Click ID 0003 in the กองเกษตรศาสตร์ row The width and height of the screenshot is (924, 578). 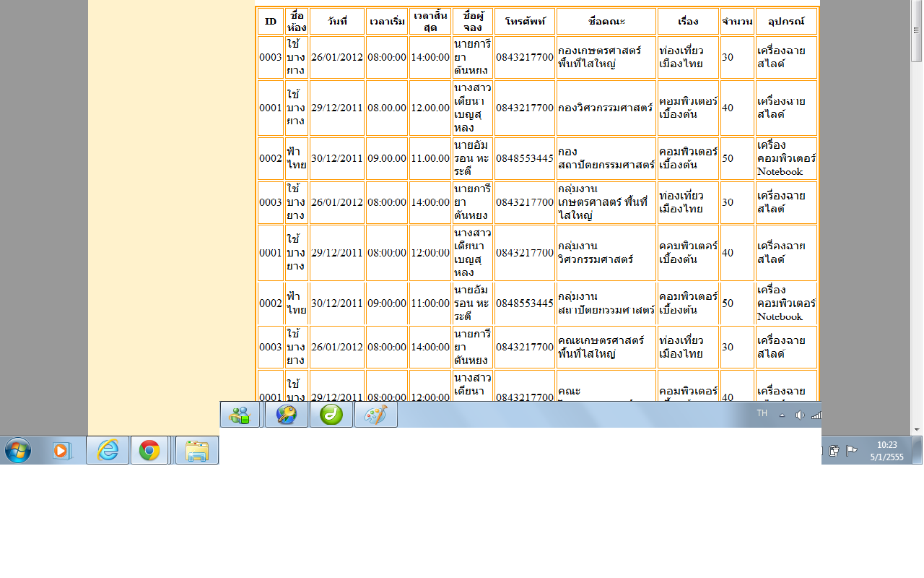(x=271, y=58)
